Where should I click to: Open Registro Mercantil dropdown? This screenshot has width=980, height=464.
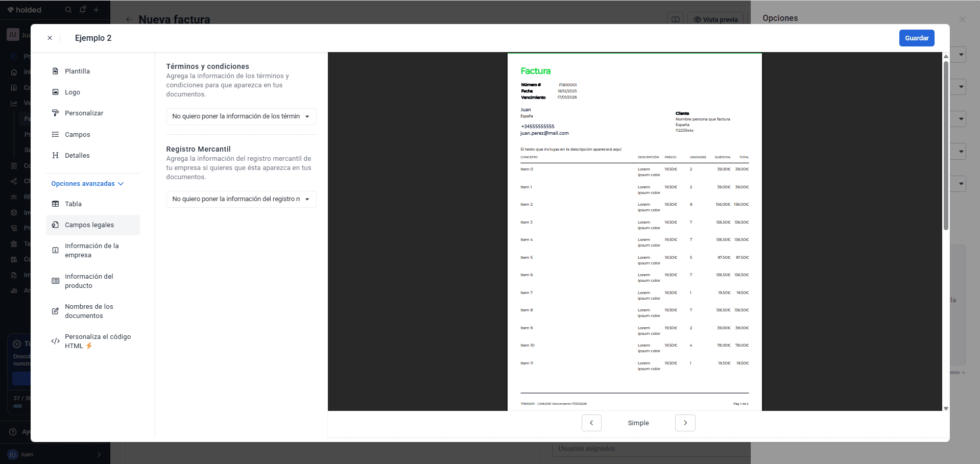pos(241,199)
